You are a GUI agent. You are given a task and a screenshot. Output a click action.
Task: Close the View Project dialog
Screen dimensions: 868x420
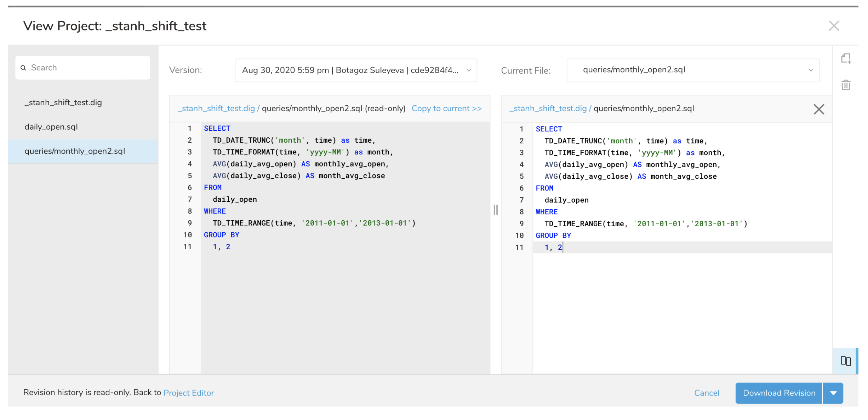point(834,26)
